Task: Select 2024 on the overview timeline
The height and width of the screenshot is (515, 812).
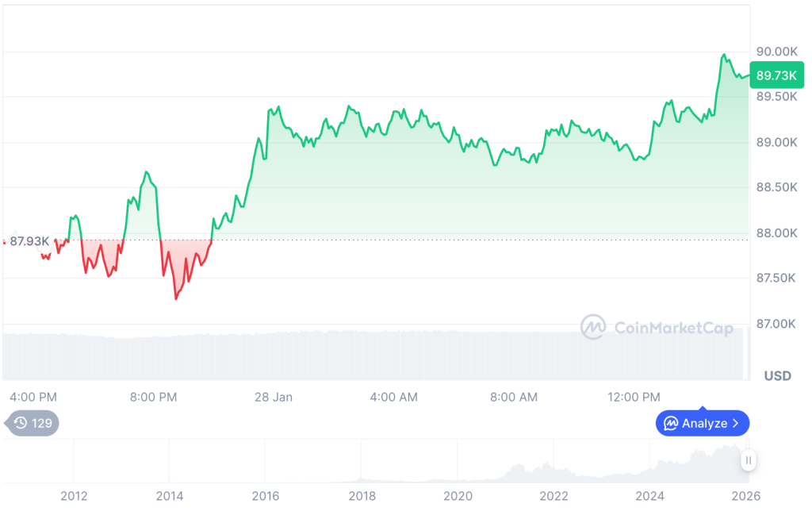Action: coord(649,496)
